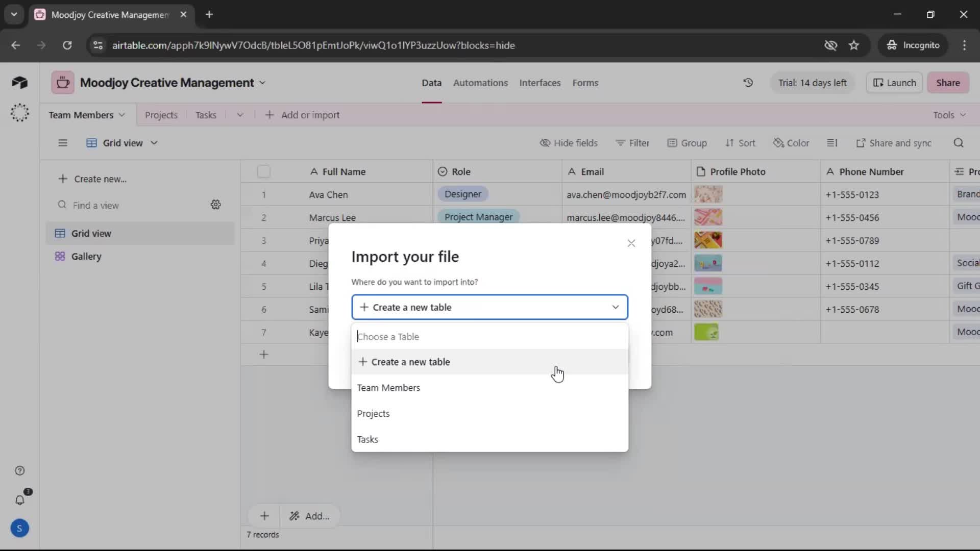Click the tracking protection eye icon
The width and height of the screenshot is (980, 551).
coord(830,45)
